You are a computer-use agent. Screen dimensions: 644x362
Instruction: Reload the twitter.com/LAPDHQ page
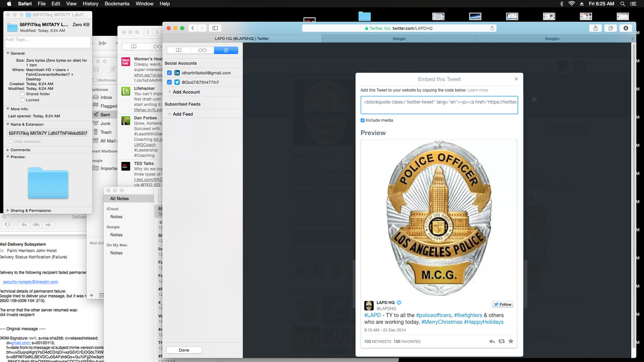(x=492, y=28)
